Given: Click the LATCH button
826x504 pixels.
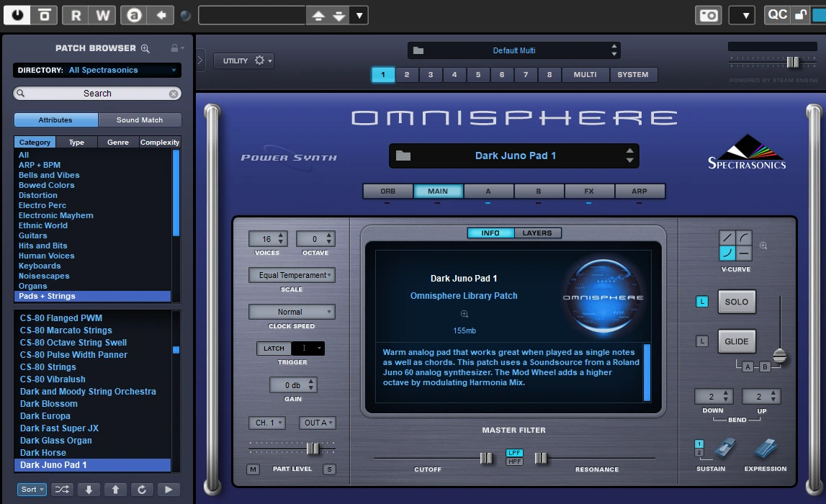Looking at the screenshot, I should [274, 348].
